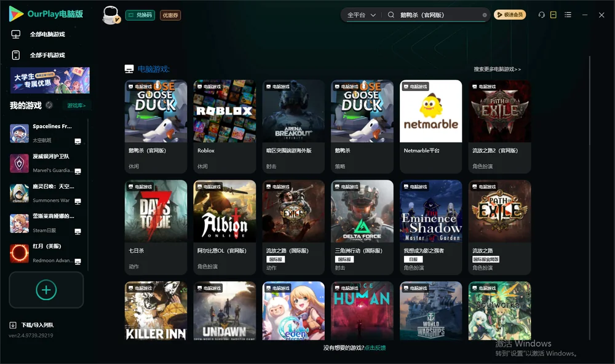Click the PC icon on Spacelines row

click(77, 141)
